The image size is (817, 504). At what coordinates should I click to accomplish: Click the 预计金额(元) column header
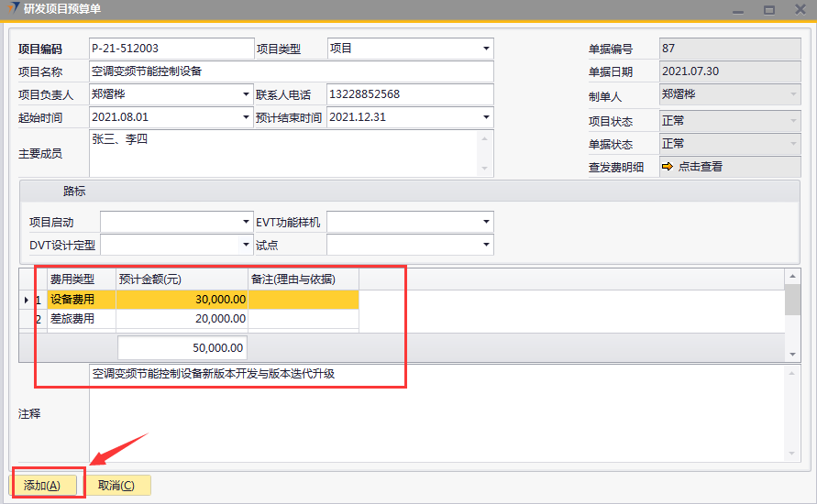(182, 279)
